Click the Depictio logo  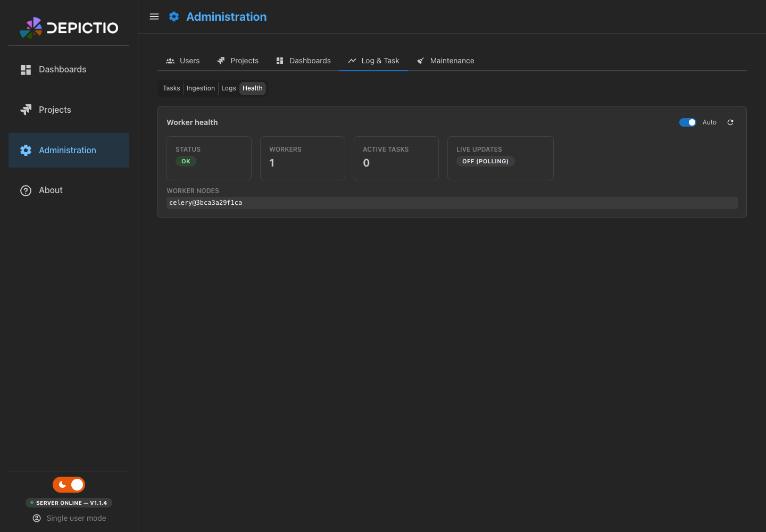tap(69, 28)
